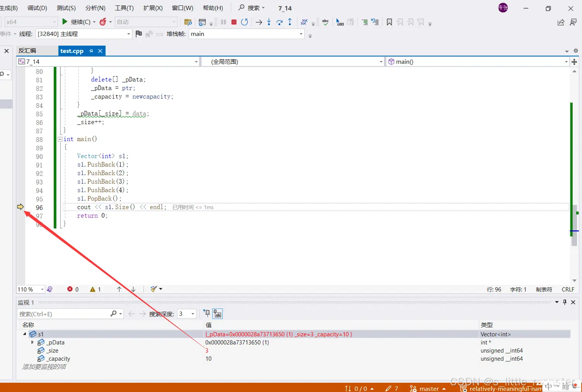
Task: Open editor settings gear icon
Action: pyautogui.click(x=576, y=51)
